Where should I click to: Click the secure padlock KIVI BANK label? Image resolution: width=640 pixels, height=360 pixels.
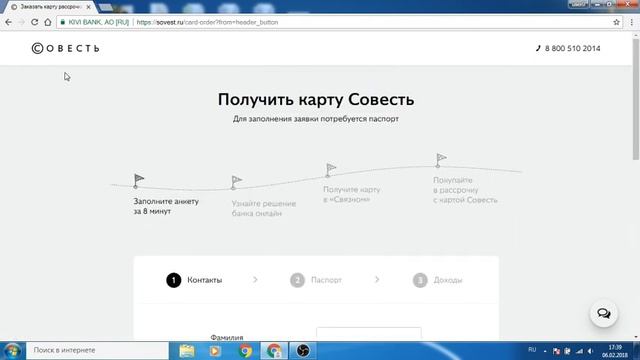[x=95, y=22]
